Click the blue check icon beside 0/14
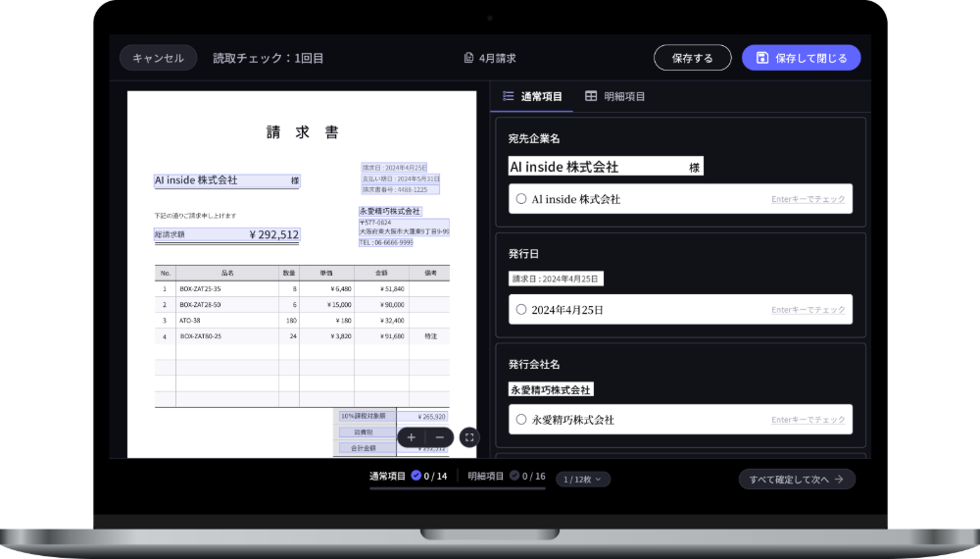Viewport: 980px width, 559px height. pyautogui.click(x=416, y=476)
